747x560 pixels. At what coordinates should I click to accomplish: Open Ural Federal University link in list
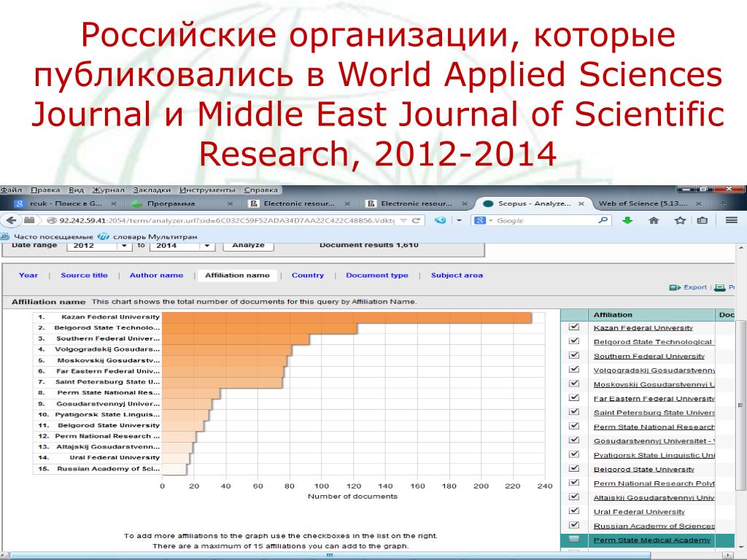pyautogui.click(x=639, y=512)
